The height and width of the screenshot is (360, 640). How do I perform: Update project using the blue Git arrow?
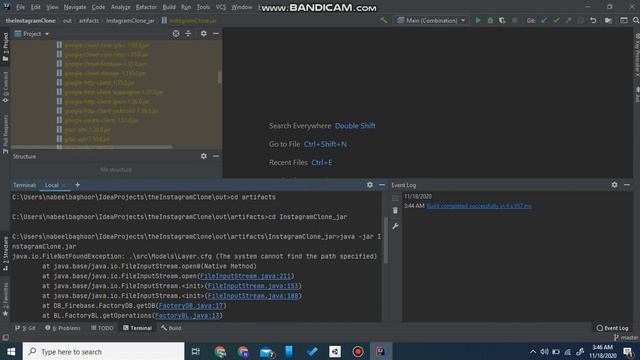pos(544,20)
